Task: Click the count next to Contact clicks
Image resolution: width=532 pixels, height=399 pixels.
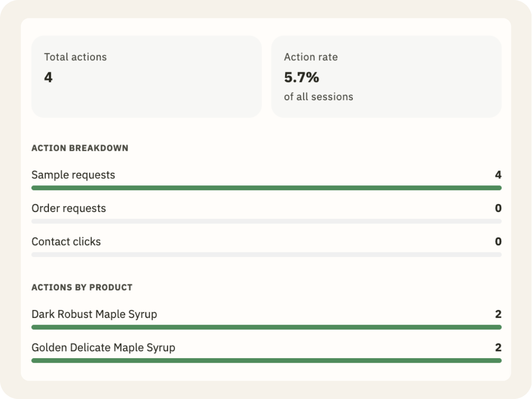Action: tap(498, 242)
